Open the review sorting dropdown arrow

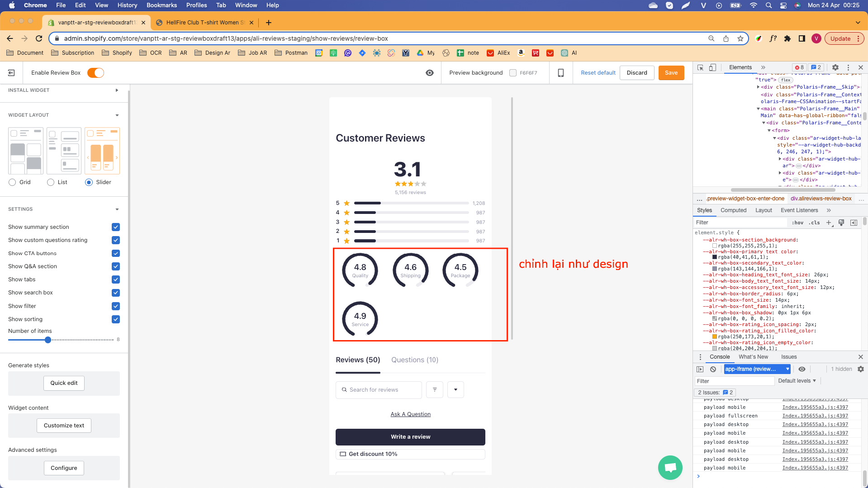coord(455,389)
